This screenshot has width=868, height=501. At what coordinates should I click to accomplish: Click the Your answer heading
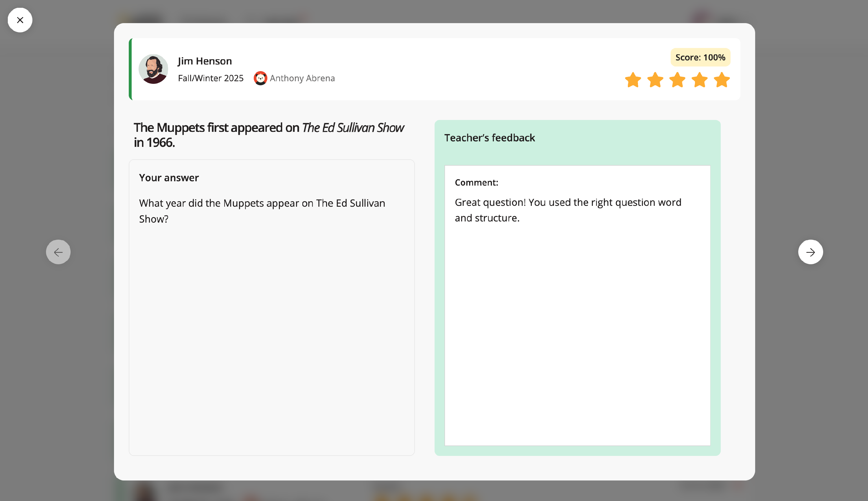pos(169,178)
